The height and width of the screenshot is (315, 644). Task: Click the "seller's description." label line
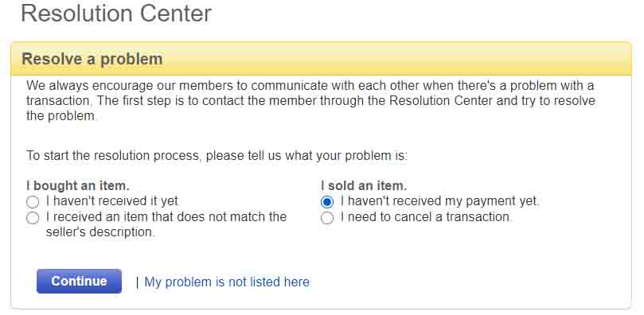coord(100,232)
